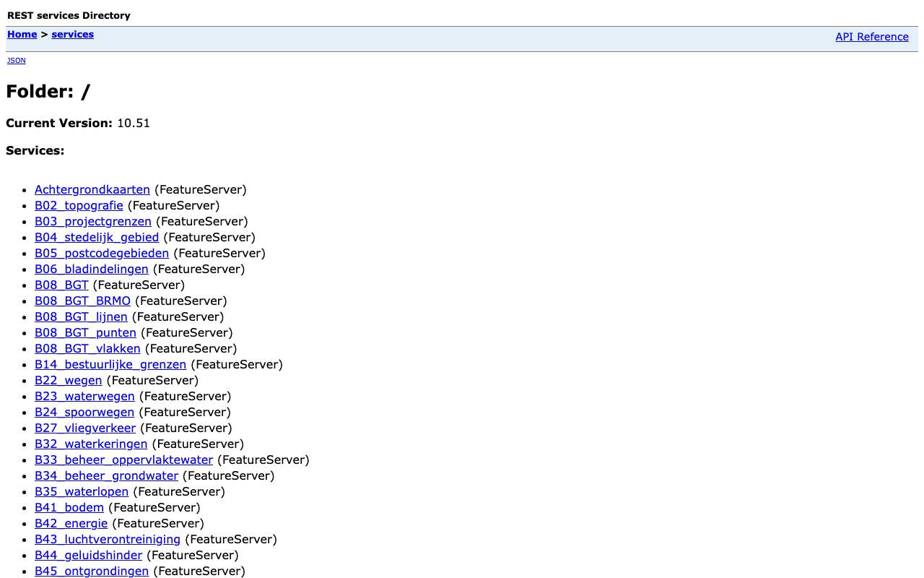
Task: Open the Home breadcrumb link
Action: (22, 34)
